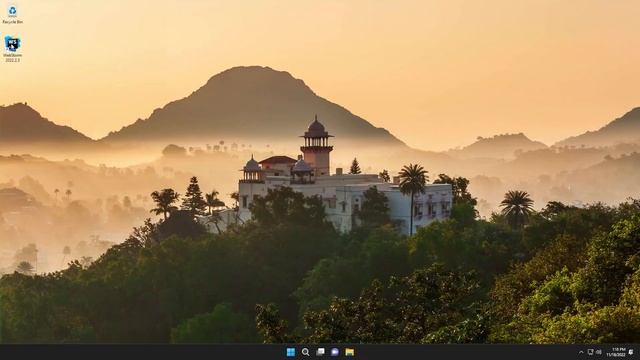The image size is (640, 360).
Task: Select the Recycle Bin desktop icon
Action: click(x=12, y=14)
